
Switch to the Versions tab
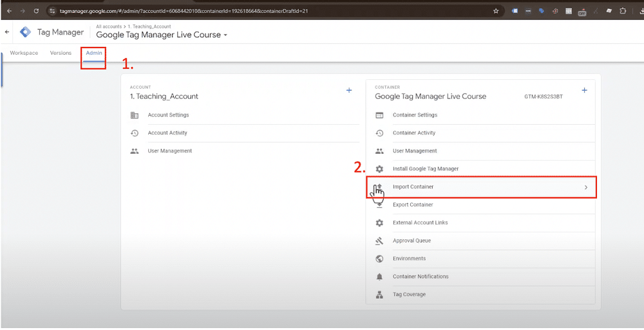click(61, 53)
